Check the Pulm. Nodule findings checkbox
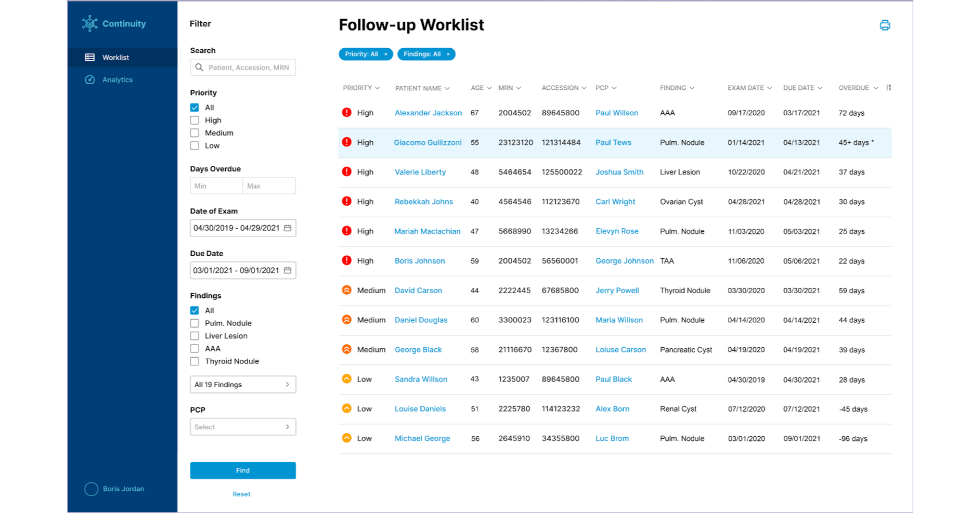This screenshot has width=980, height=513. pyautogui.click(x=194, y=323)
